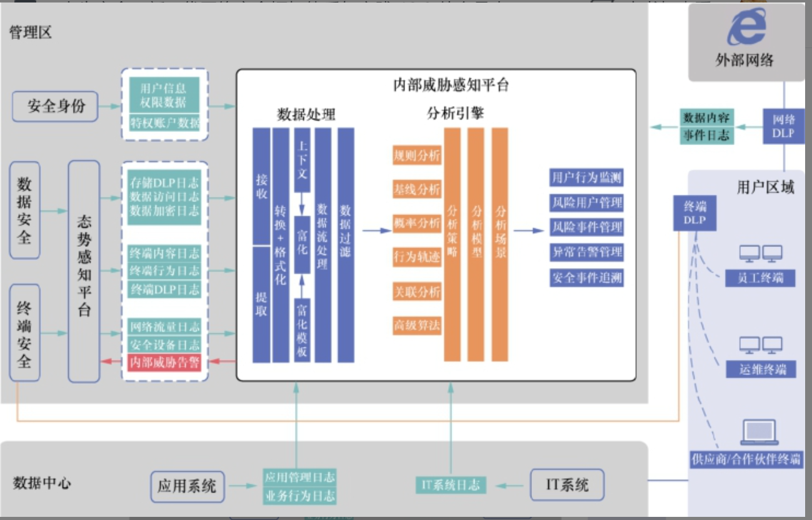Click the 网络DLP box
Image resolution: width=812 pixels, height=520 pixels.
click(x=783, y=126)
